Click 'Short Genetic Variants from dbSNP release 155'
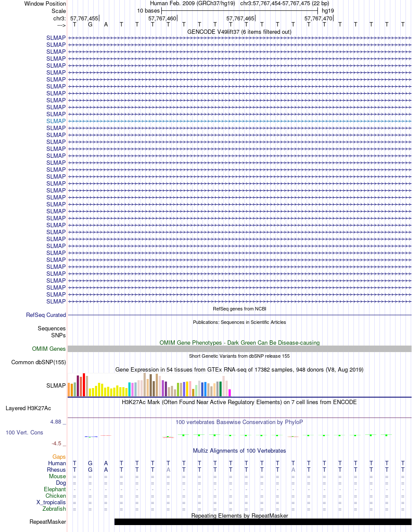This screenshot has height=532, width=412. point(239,356)
